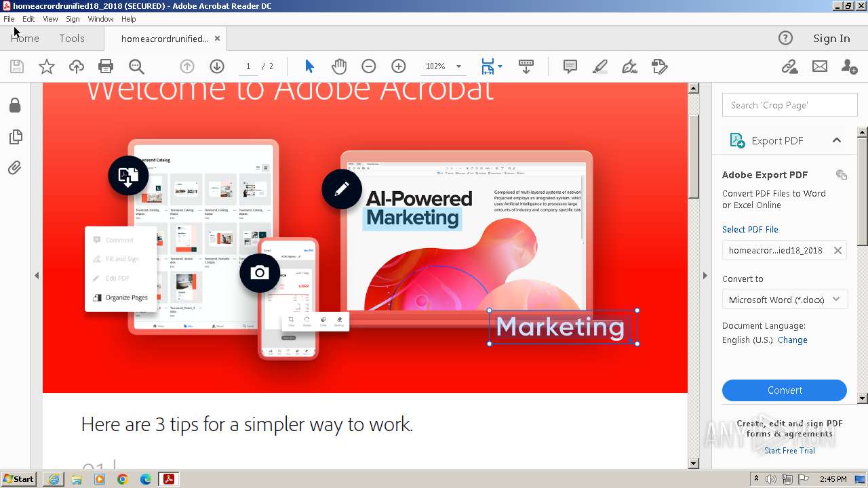Click tools pane scrollbar down arrow
Screen dimensions: 868x488
pos(863,399)
